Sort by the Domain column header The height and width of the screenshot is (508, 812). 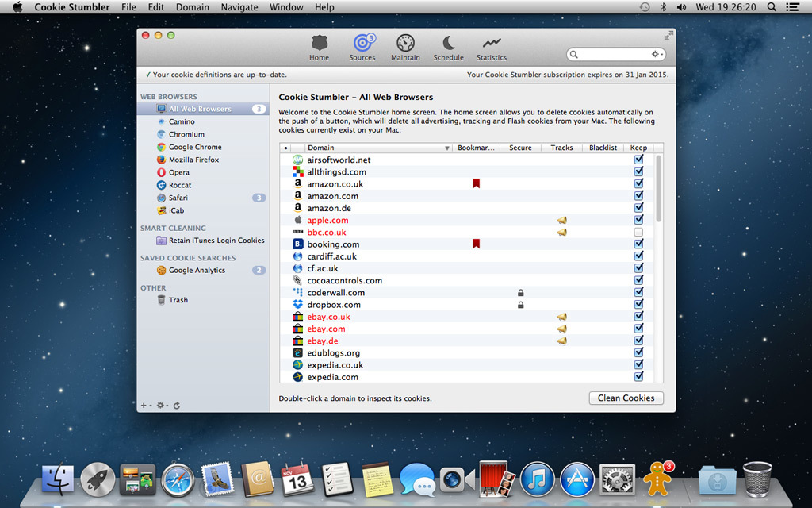tap(377, 148)
